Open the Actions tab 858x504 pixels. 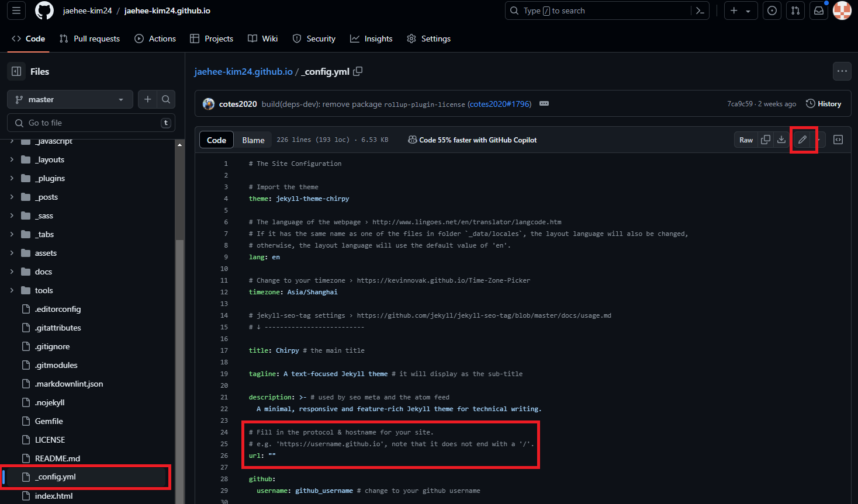click(x=155, y=39)
